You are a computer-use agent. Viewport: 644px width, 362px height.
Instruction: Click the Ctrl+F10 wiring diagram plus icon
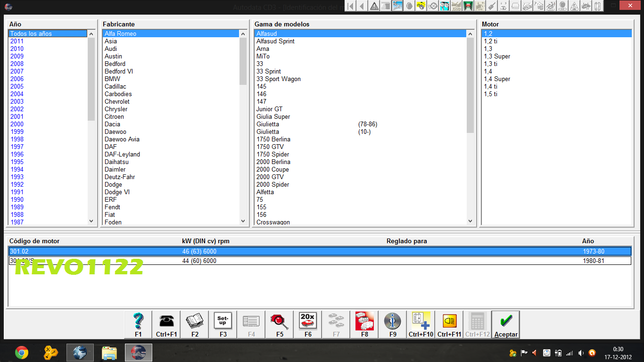[421, 324]
